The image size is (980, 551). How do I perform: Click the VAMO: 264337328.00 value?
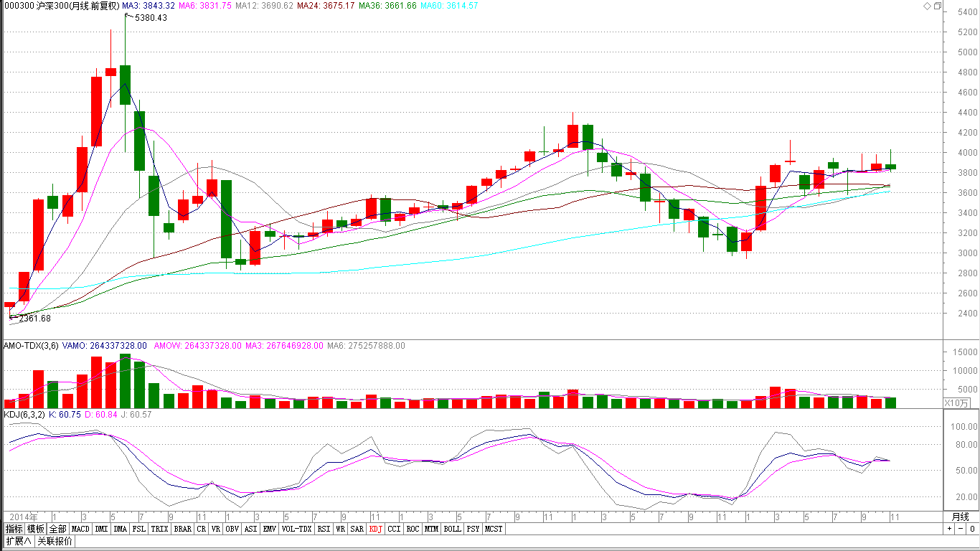click(105, 346)
